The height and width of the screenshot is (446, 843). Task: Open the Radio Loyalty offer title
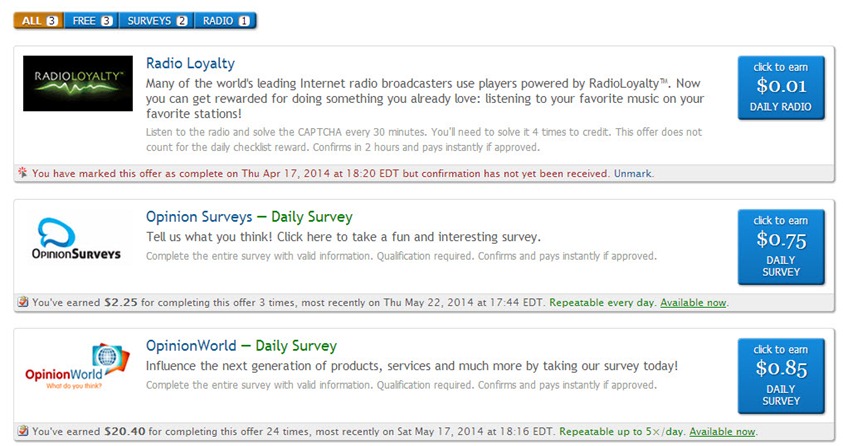pos(190,63)
